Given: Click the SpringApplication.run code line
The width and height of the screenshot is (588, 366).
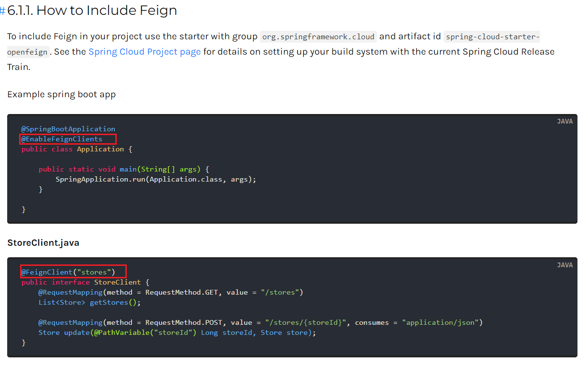Looking at the screenshot, I should pos(156,179).
